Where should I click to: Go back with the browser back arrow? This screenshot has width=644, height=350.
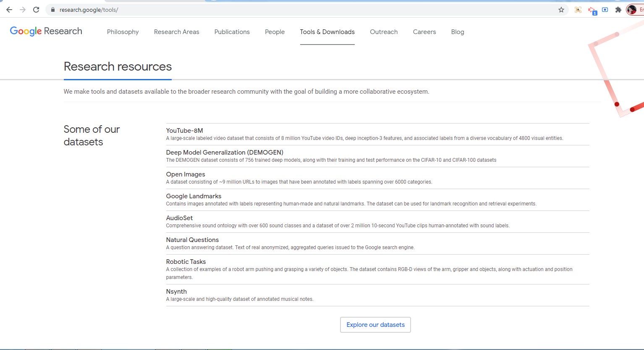point(9,10)
